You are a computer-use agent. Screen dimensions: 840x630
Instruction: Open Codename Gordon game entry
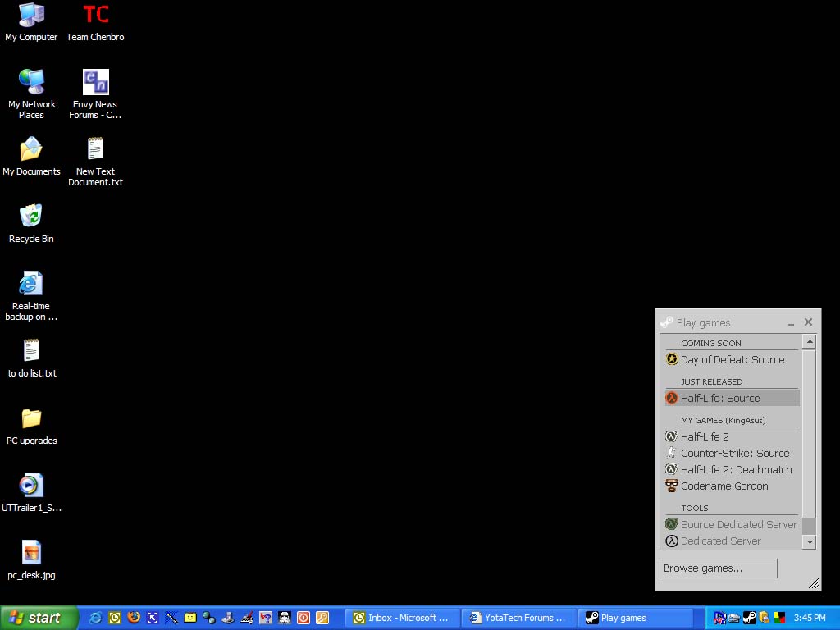pyautogui.click(x=732, y=486)
